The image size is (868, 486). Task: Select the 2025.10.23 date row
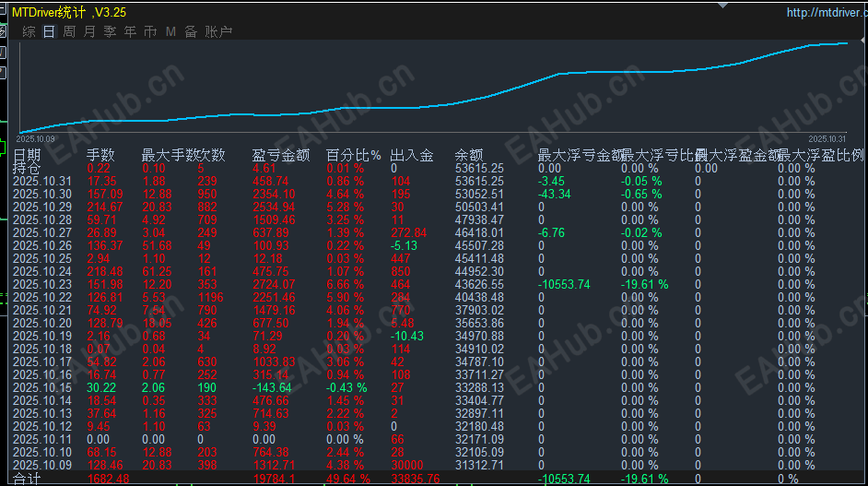point(42,284)
